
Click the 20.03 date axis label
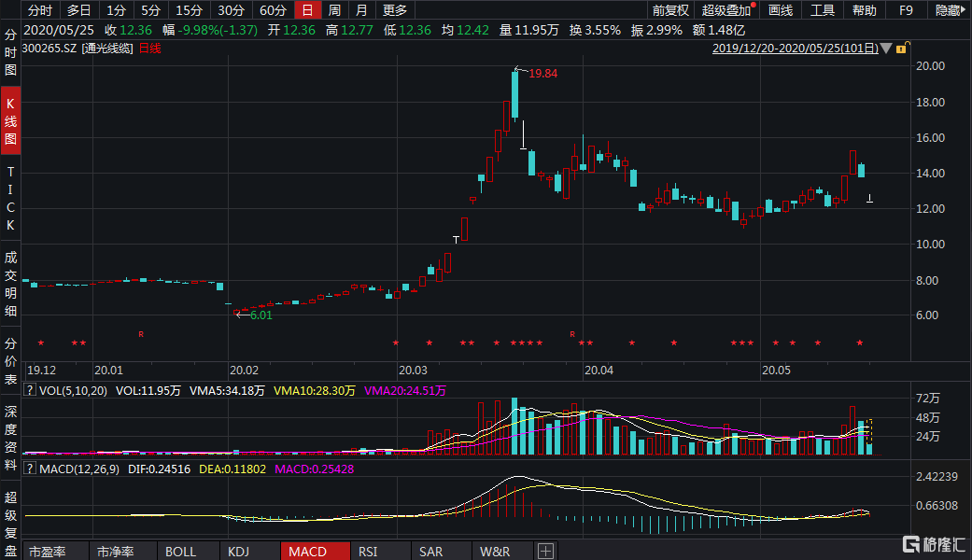(413, 370)
